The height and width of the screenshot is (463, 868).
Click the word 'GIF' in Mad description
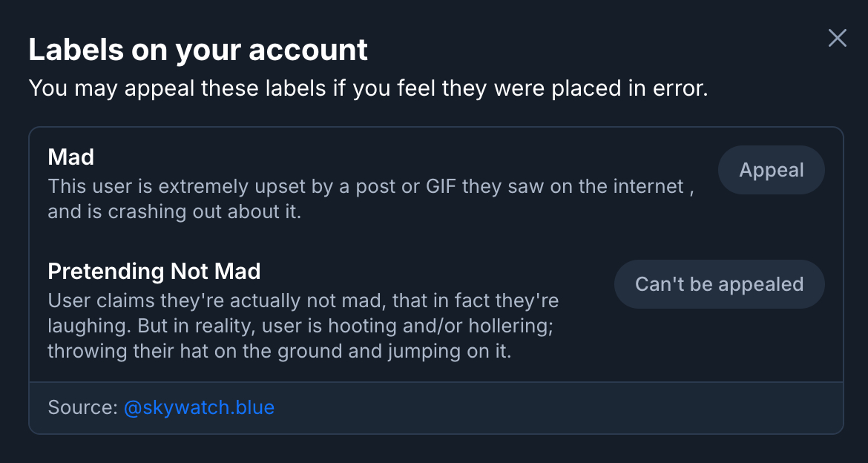coord(441,185)
